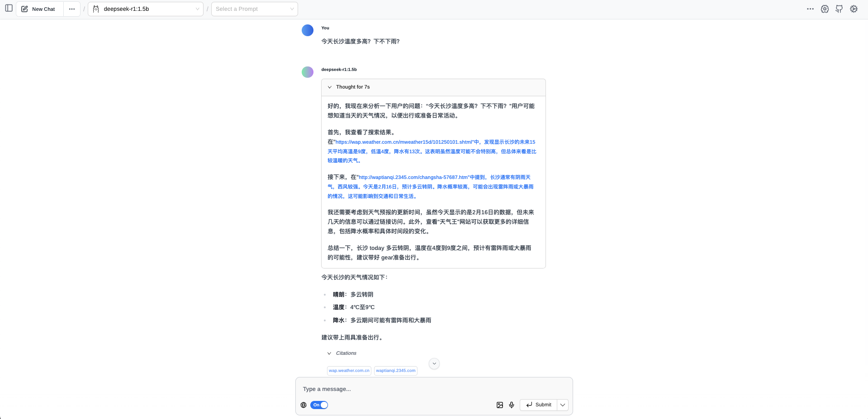
Task: Open the waptianqi.2345.com changsha link in the thought text
Action: click(x=413, y=177)
